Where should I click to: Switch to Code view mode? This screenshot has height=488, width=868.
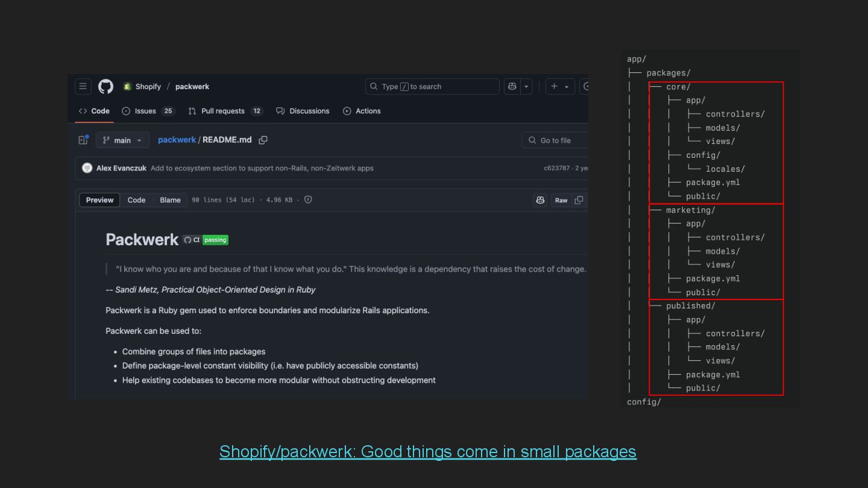pyautogui.click(x=136, y=200)
